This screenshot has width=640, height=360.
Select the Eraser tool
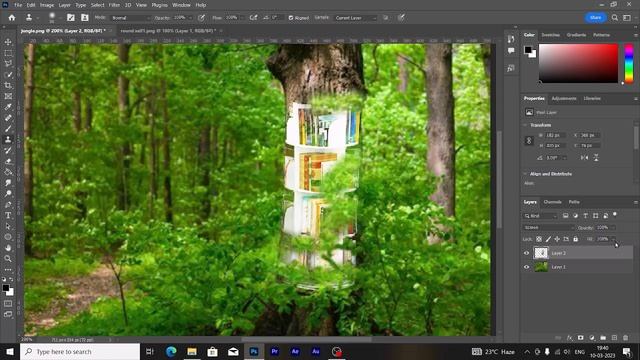8,161
